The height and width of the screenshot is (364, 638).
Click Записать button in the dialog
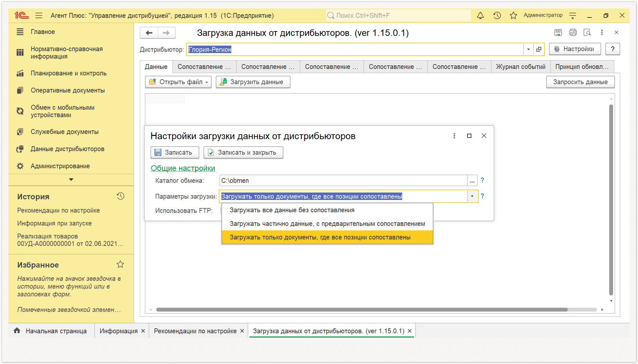pyautogui.click(x=175, y=152)
